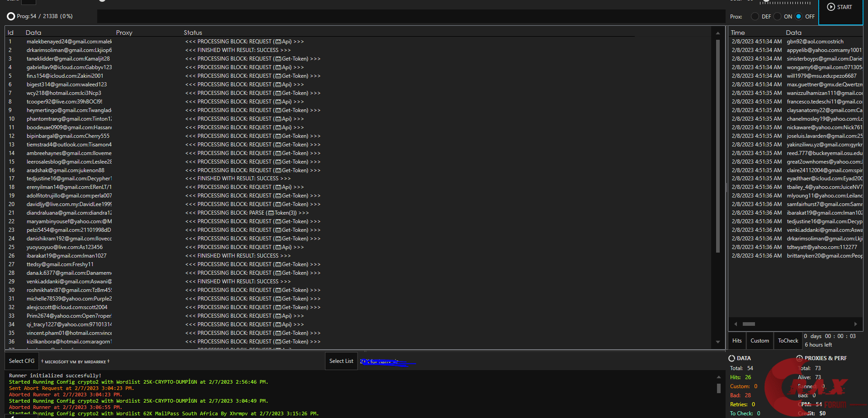Select the DEF proxy radio option

(755, 17)
